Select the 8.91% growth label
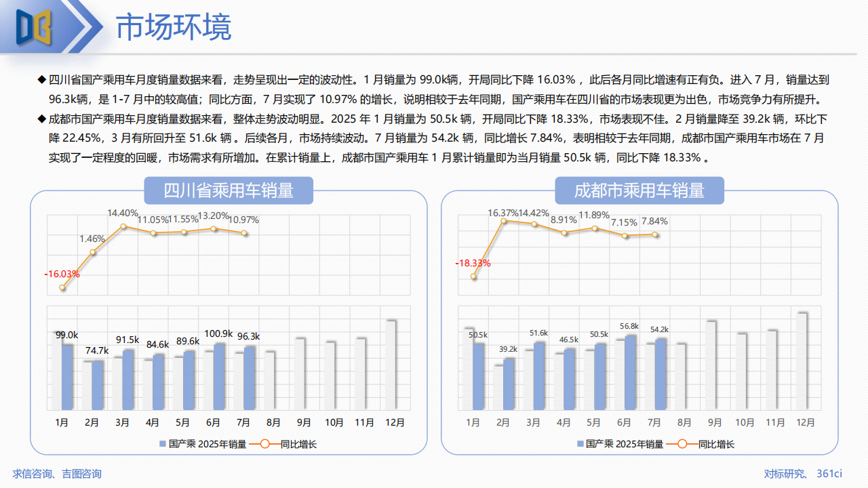The height and width of the screenshot is (488, 868). coord(564,220)
